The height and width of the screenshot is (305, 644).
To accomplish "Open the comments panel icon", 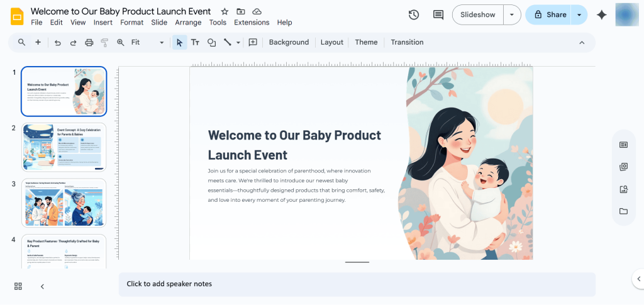I will (438, 15).
